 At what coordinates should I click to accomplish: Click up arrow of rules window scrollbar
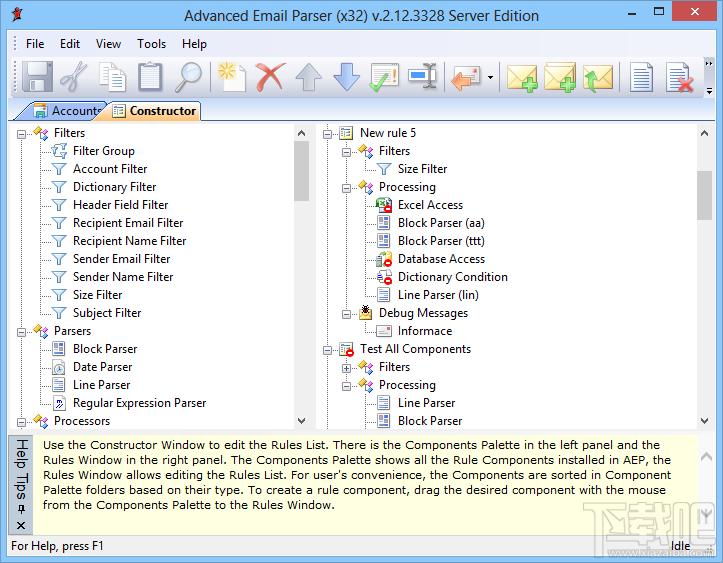(704, 133)
